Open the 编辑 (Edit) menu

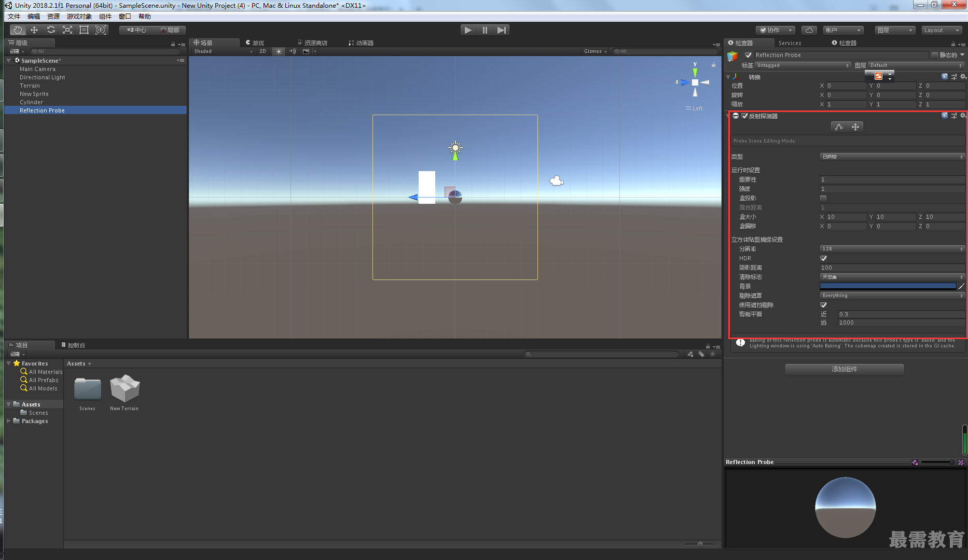point(34,17)
